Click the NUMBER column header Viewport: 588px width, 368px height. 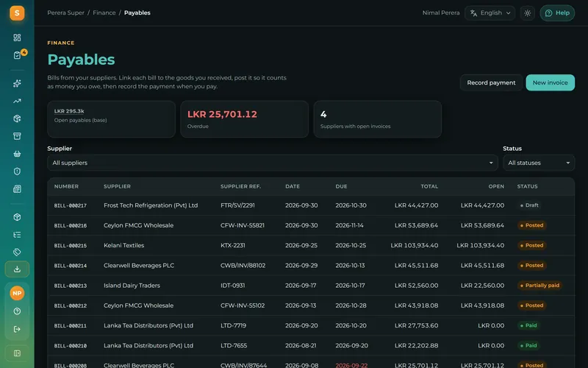pyautogui.click(x=66, y=186)
